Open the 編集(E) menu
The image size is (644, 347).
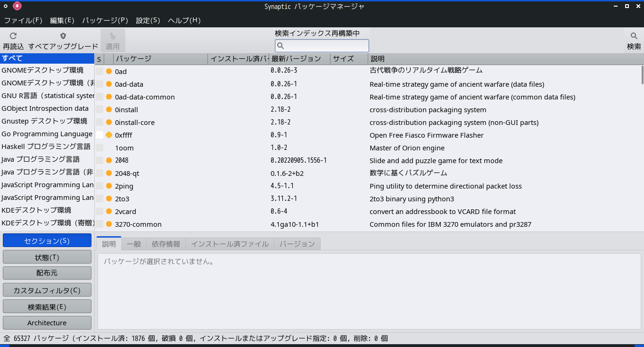(x=62, y=20)
